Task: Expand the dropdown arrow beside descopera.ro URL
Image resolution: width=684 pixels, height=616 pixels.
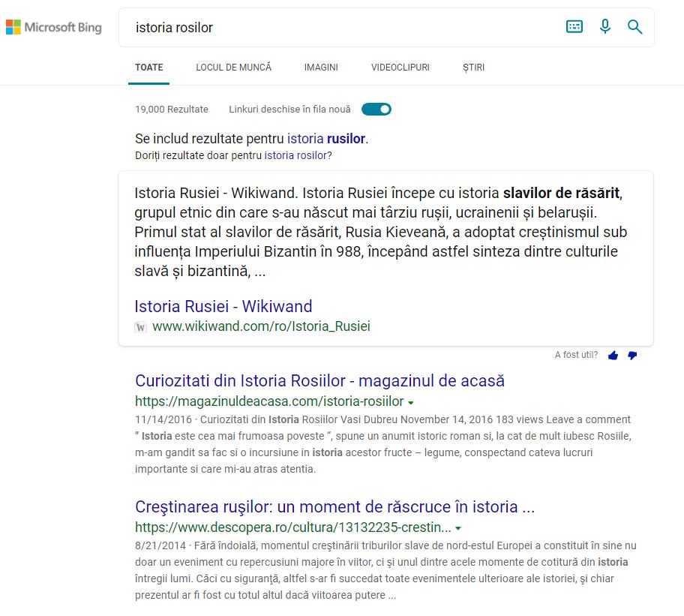Action: [x=457, y=527]
